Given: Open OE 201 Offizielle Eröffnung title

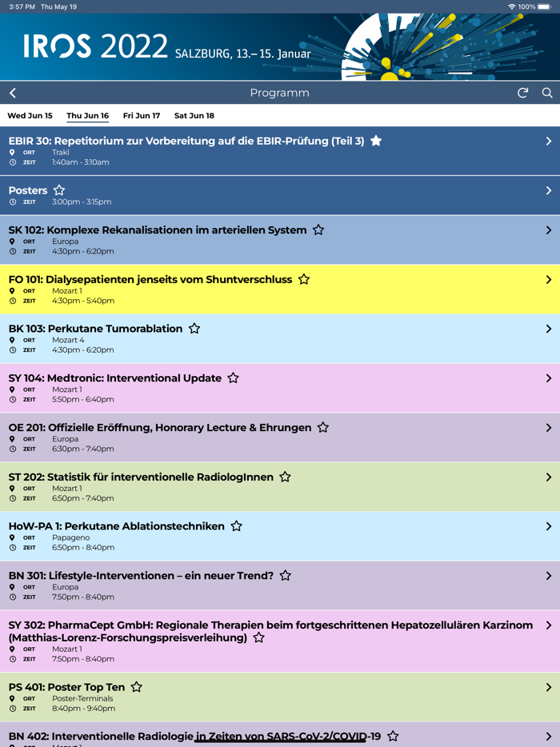Looking at the screenshot, I should tap(160, 428).
